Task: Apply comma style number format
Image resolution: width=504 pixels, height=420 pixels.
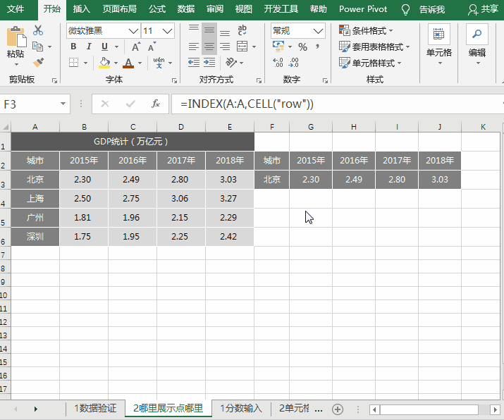Action: [x=318, y=47]
